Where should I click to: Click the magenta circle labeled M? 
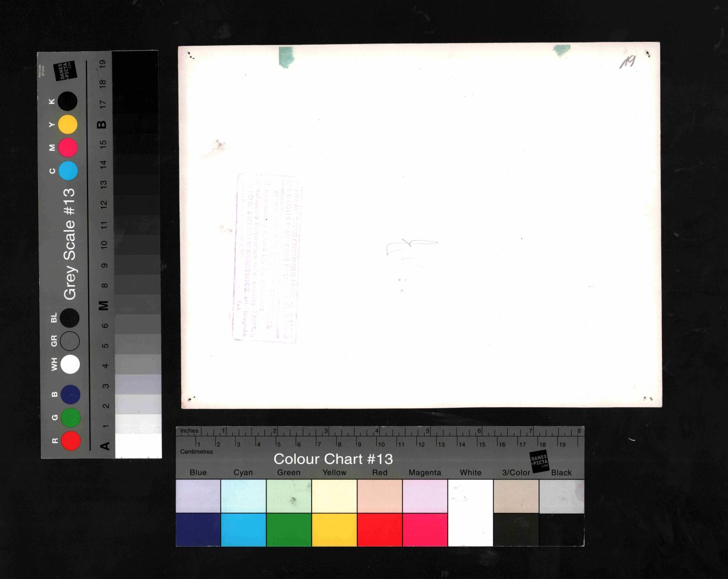click(68, 148)
